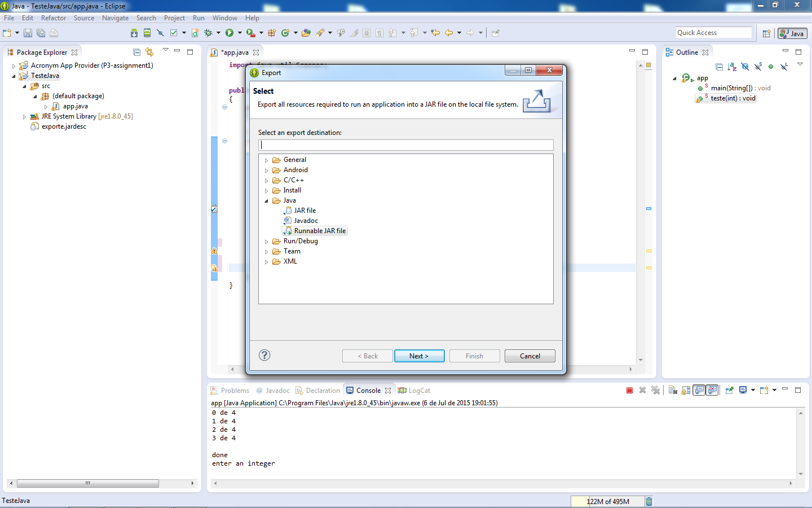Screen dimensions: 812x508
Task: Switch to the Problems tab
Action: tap(230, 390)
